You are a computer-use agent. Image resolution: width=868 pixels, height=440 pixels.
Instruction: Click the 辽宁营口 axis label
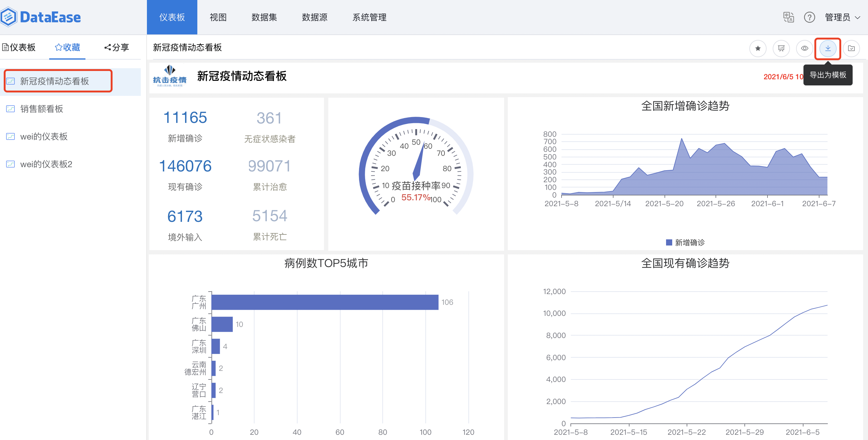(199, 390)
